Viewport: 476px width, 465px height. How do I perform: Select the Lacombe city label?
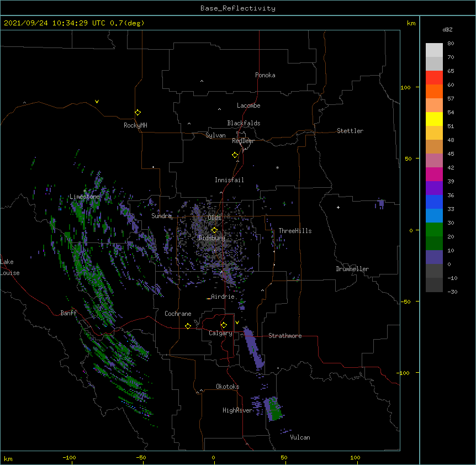click(248, 105)
